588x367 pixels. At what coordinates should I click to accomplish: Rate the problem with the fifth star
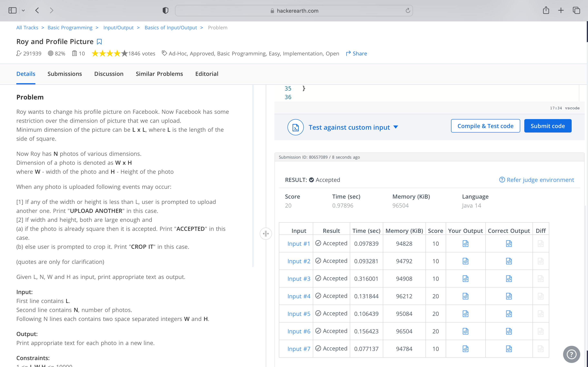pyautogui.click(x=124, y=53)
